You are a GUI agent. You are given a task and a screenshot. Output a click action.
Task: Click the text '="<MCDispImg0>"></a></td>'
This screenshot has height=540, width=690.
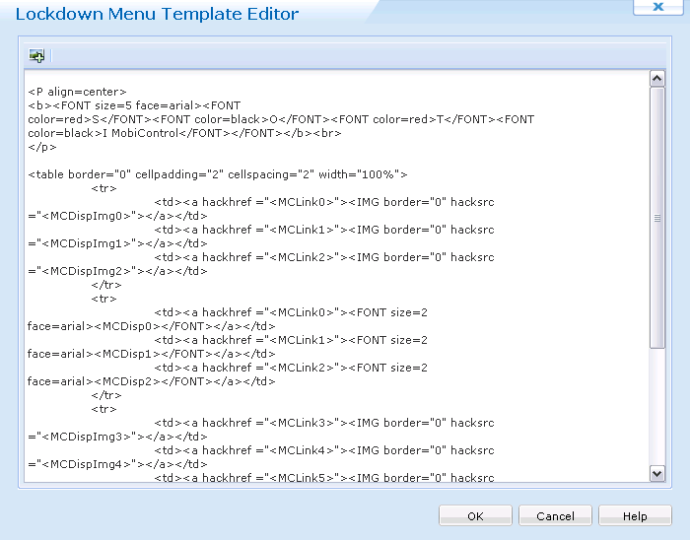(117, 216)
